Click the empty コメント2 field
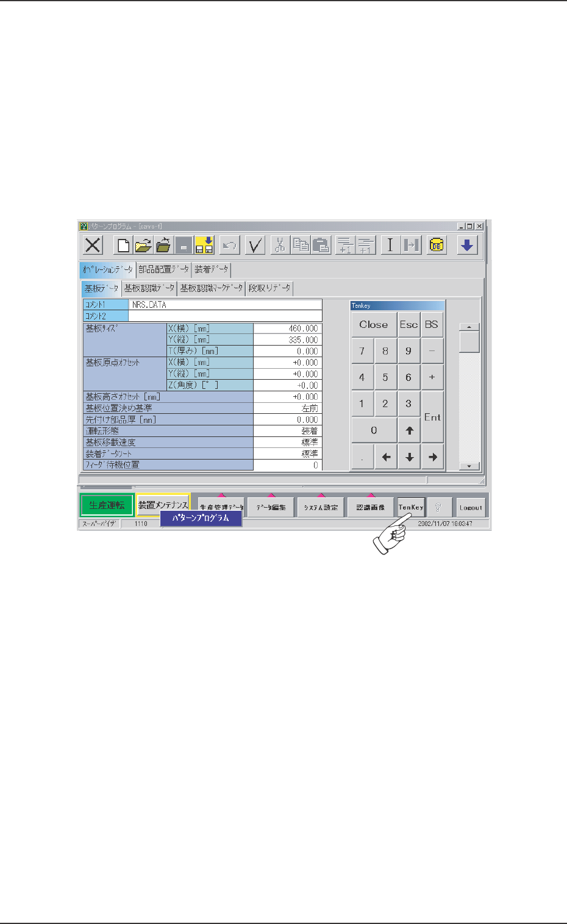 (x=225, y=316)
